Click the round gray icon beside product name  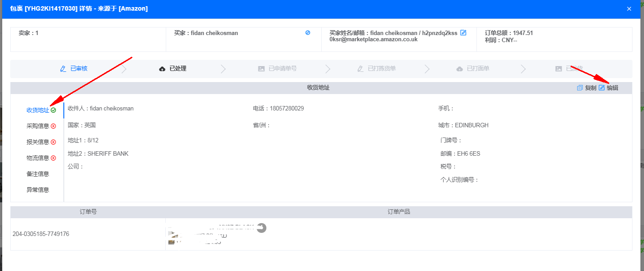pos(262,228)
